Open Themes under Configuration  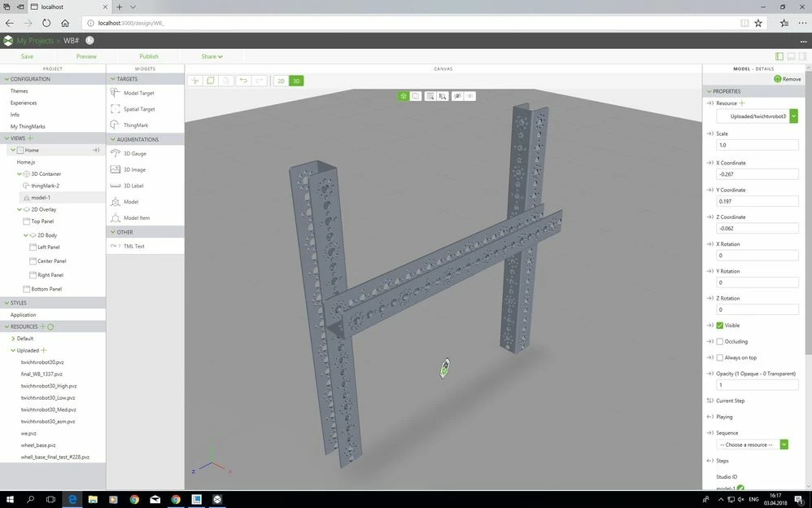20,91
